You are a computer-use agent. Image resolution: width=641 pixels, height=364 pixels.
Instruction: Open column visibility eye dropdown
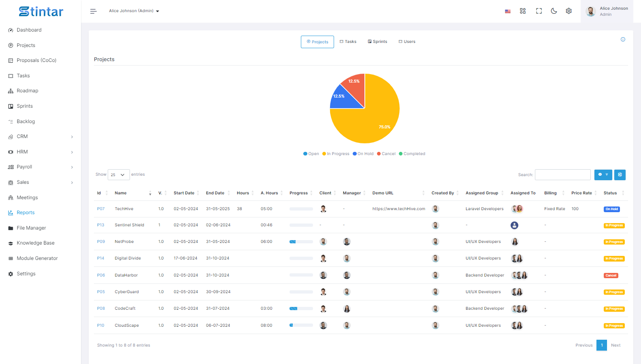coord(603,175)
